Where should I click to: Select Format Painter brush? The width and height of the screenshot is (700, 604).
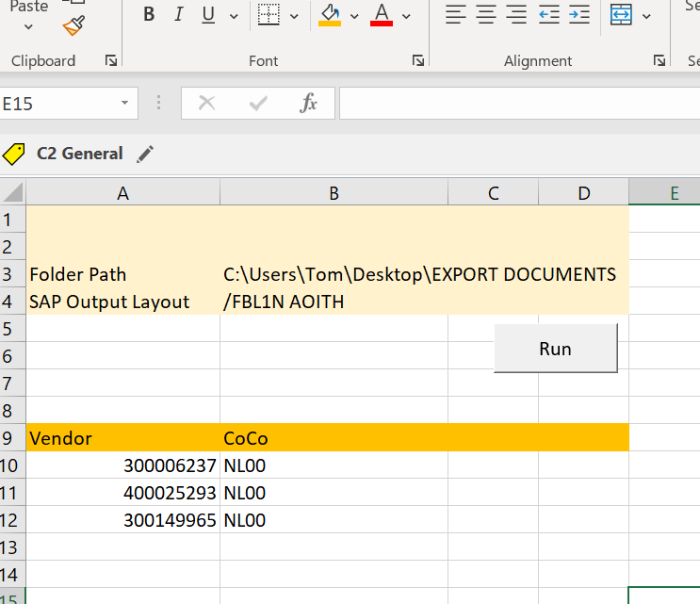[73, 25]
